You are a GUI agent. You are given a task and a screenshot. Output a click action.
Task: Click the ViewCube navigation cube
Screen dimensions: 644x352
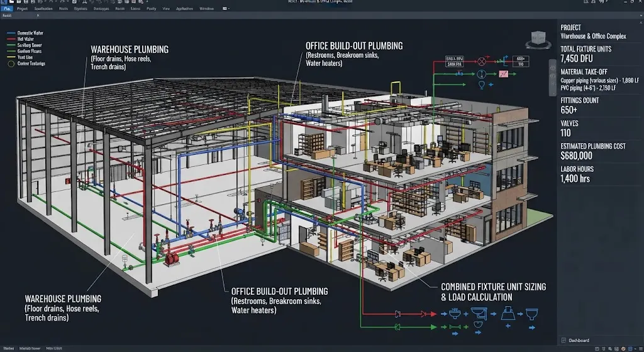(538, 39)
